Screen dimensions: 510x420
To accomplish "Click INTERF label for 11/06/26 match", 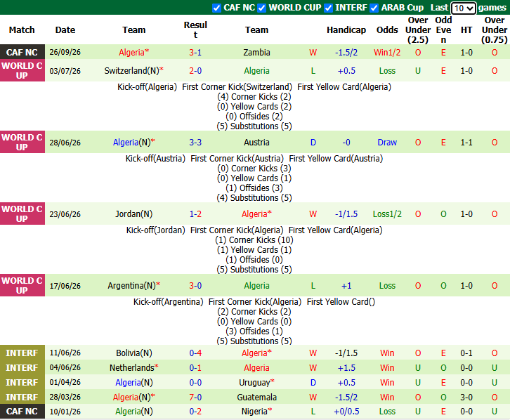I will (22, 353).
